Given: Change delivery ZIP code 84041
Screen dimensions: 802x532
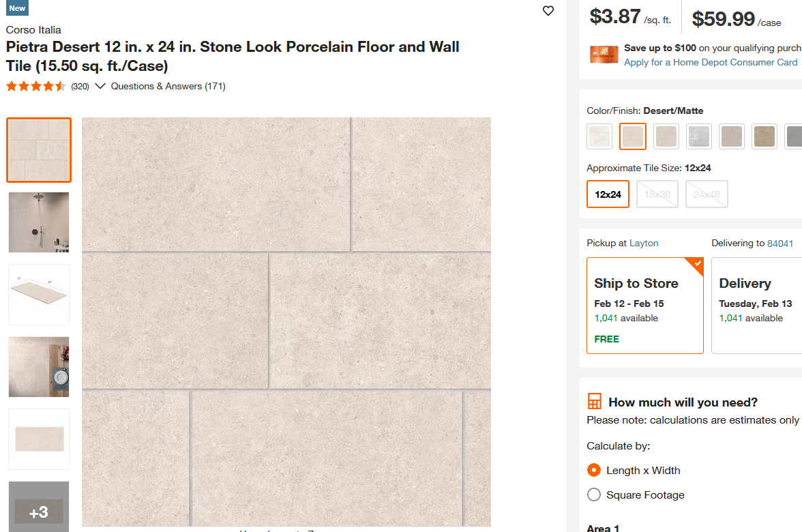Looking at the screenshot, I should click(780, 243).
